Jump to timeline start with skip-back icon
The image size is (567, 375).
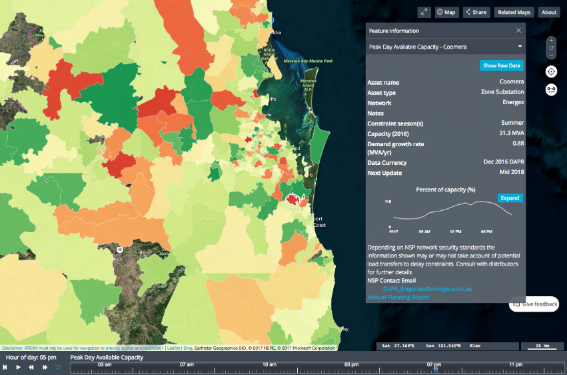point(5,367)
